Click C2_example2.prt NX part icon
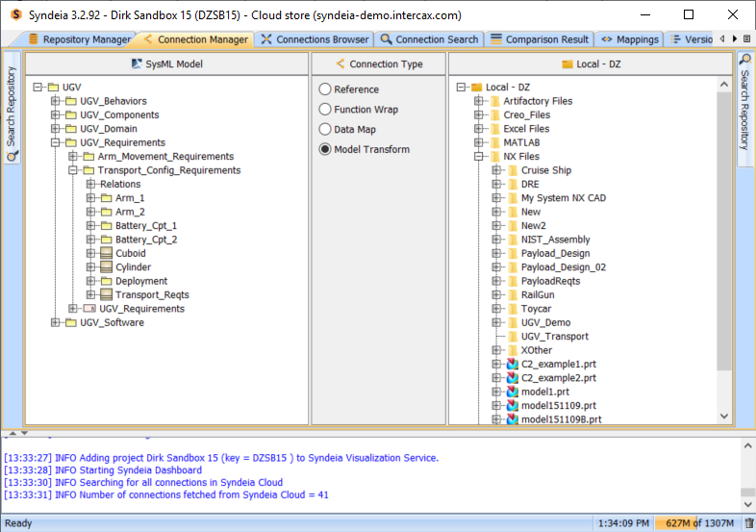Screen dimensions: 756x532 [x=512, y=378]
